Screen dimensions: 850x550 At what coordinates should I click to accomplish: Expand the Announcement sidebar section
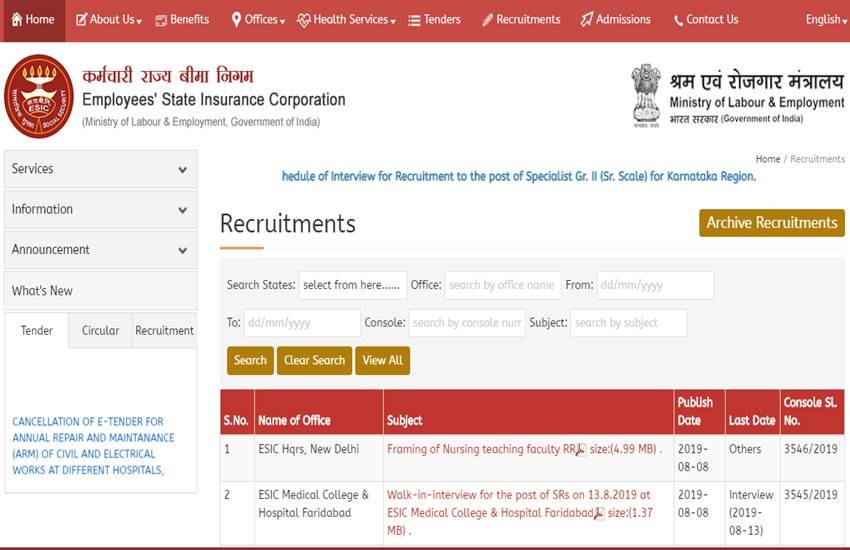100,250
